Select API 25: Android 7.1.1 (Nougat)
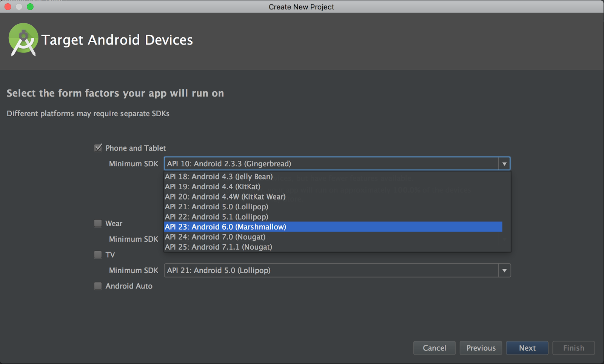Viewport: 604px width, 364px height. pos(219,247)
